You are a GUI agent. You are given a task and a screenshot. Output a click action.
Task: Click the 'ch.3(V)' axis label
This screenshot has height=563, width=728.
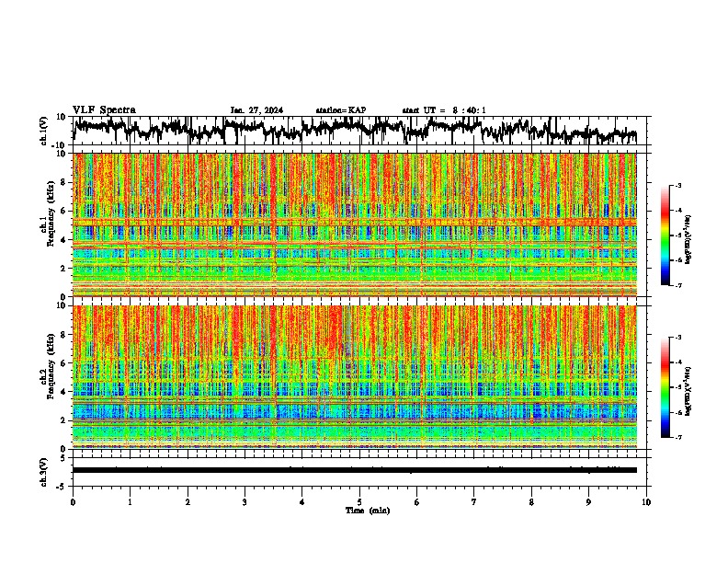pyautogui.click(x=44, y=472)
